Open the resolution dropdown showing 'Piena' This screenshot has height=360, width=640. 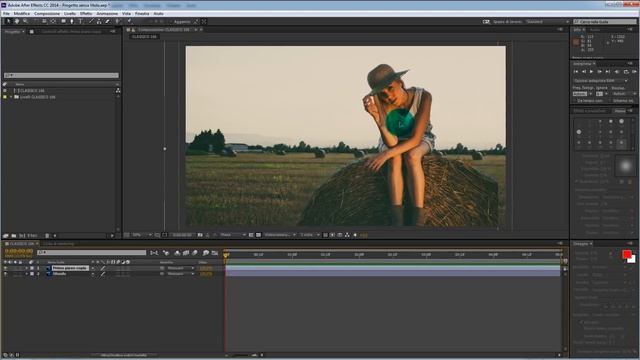pyautogui.click(x=233, y=235)
